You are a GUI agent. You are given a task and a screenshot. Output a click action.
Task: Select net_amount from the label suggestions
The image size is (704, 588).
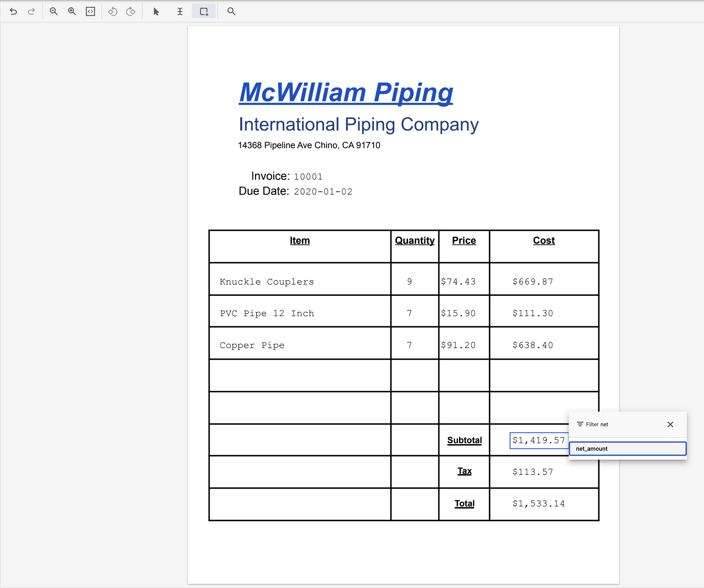coord(627,449)
